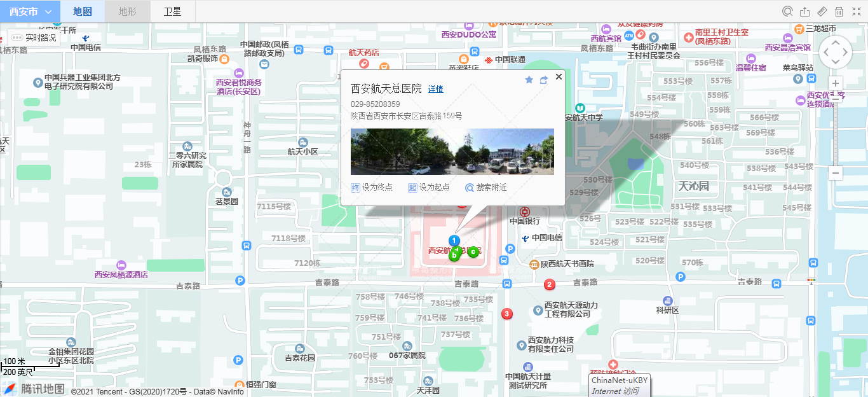Open the 西安市 city selector dropdown
Image resolution: width=868 pixels, height=397 pixels.
pos(30,11)
